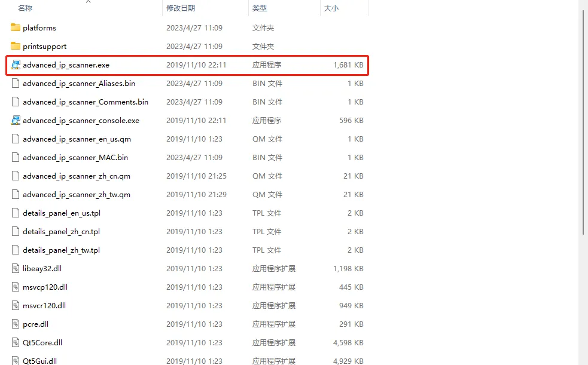Click the pcre.dll file icon
The width and height of the screenshot is (588, 365).
(16, 324)
